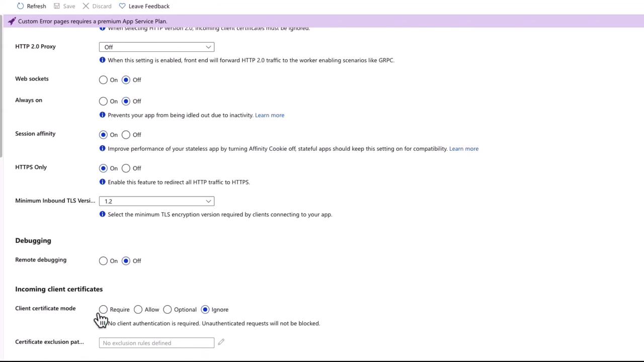
Task: Click the Leave Feedback heart icon
Action: (x=122, y=6)
